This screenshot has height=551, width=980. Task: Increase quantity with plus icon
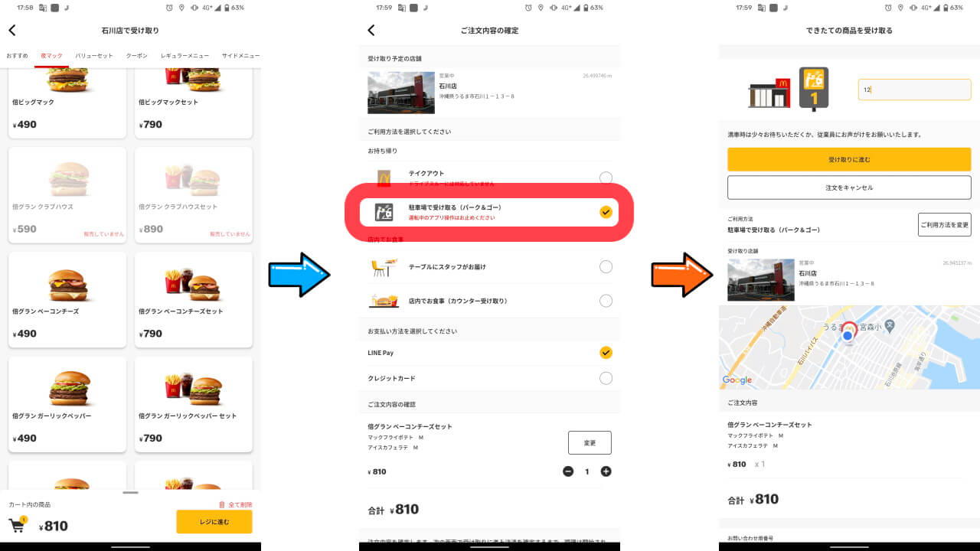[x=606, y=471]
